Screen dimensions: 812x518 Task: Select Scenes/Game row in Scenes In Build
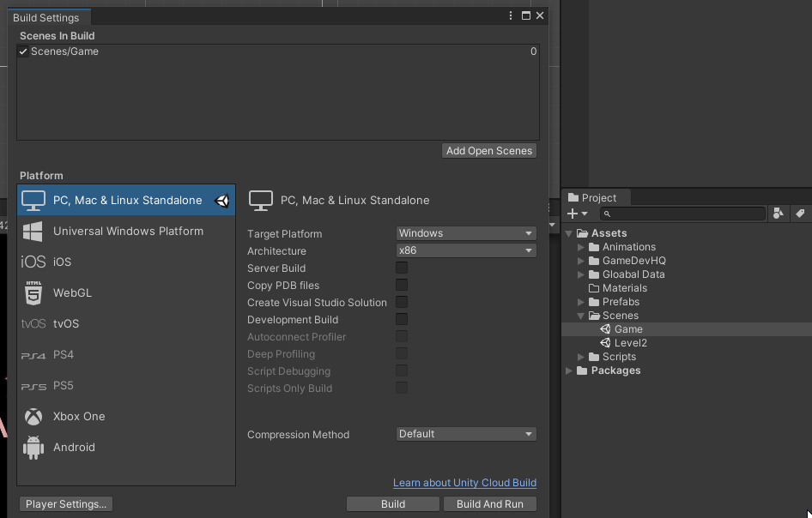click(x=278, y=51)
